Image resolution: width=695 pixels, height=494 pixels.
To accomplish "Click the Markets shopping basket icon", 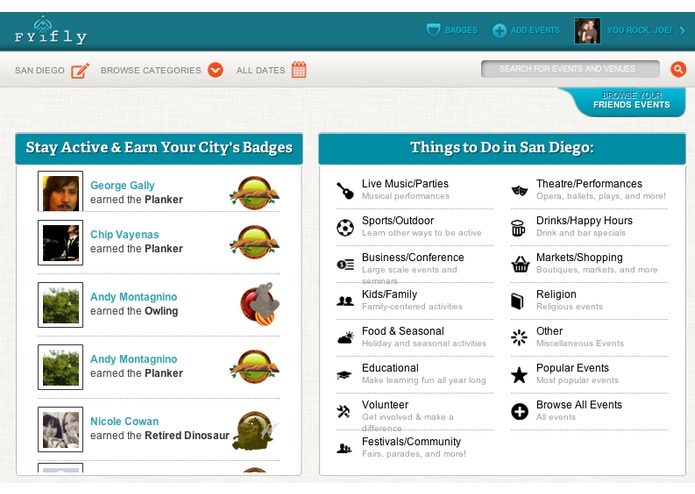I will tap(520, 265).
